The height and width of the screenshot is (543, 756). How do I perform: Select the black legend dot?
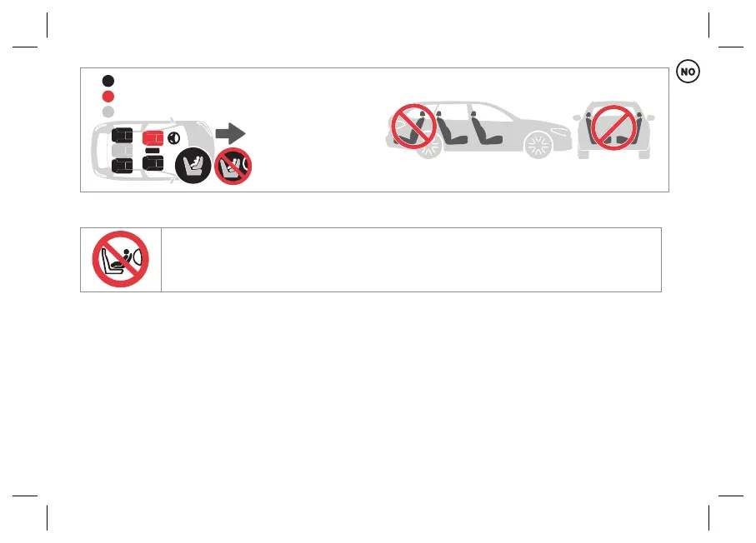[108, 81]
